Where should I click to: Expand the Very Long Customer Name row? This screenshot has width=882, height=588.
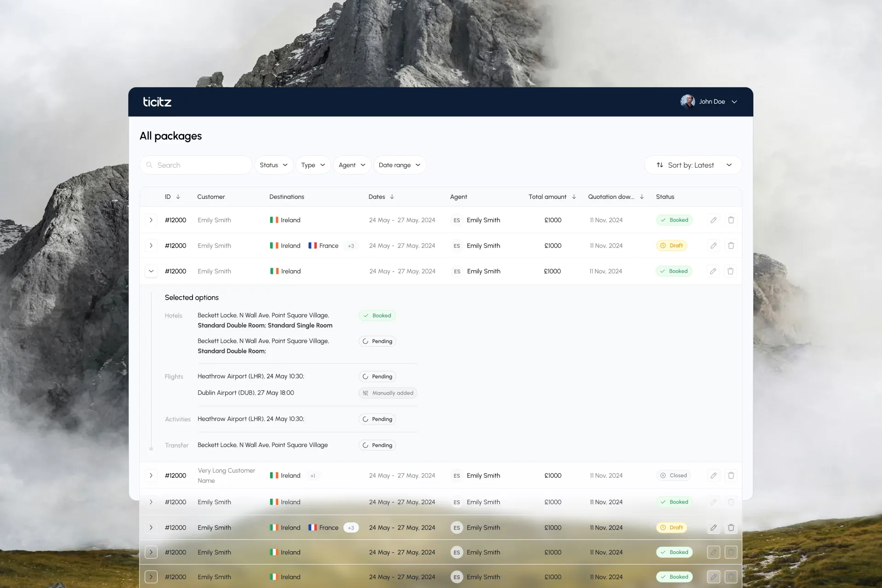[151, 475]
